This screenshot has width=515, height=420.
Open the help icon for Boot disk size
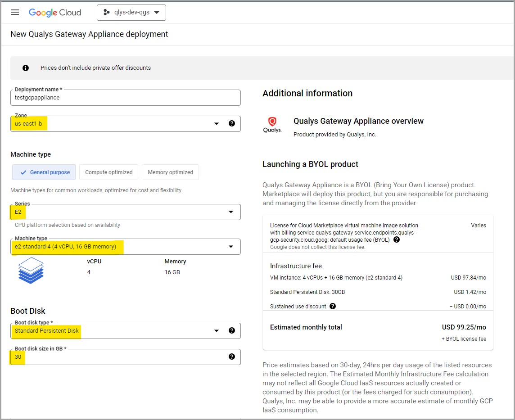click(232, 357)
